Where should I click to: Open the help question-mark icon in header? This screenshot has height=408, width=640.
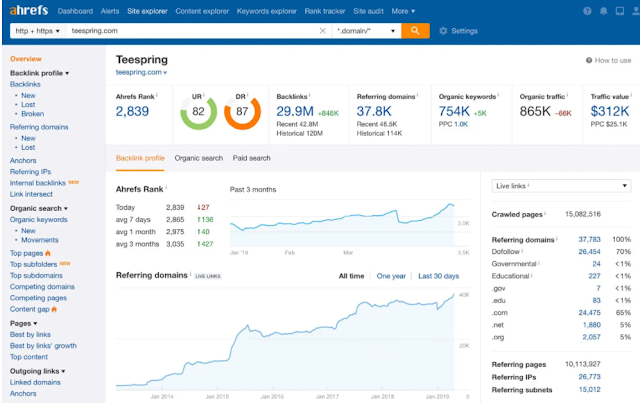[587, 11]
